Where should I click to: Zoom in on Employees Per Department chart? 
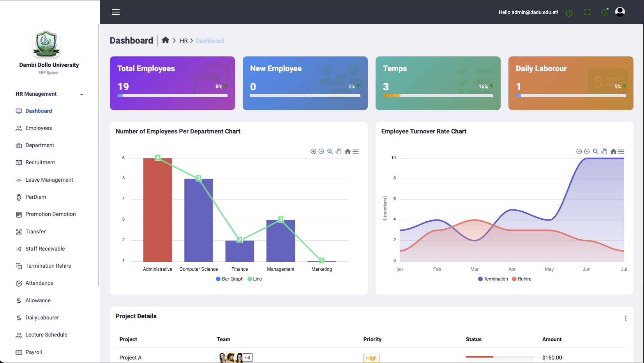click(x=313, y=151)
